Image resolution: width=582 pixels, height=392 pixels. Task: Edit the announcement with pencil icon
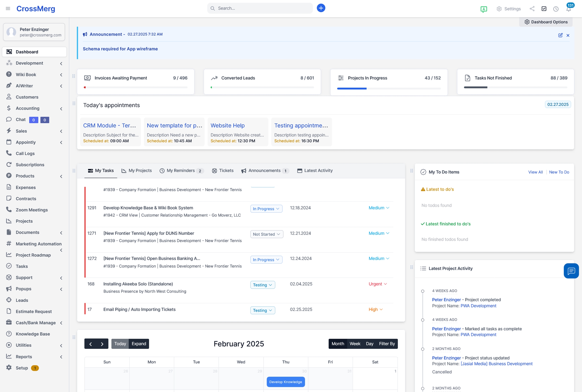(x=560, y=35)
